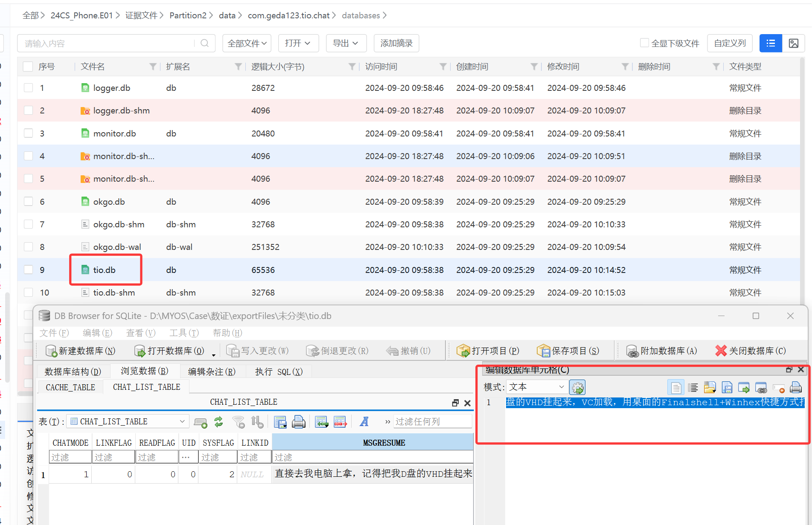Click the search magnifier icon in the file list
Viewport: 812px width, 525px height.
(204, 43)
